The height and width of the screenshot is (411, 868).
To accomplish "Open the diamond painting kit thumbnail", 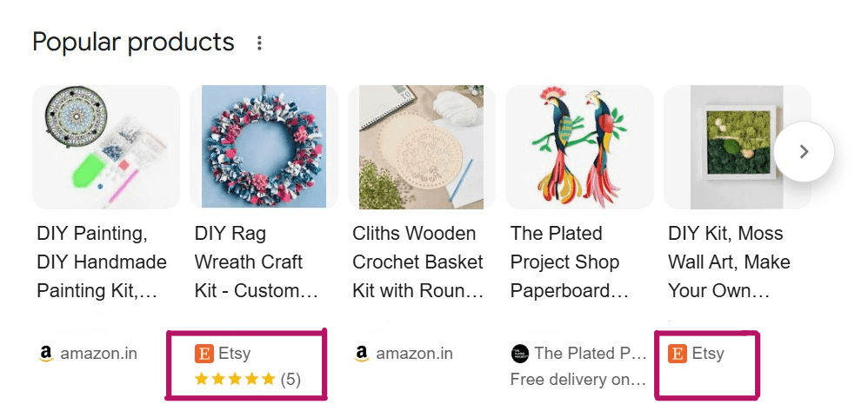I will click(x=106, y=147).
